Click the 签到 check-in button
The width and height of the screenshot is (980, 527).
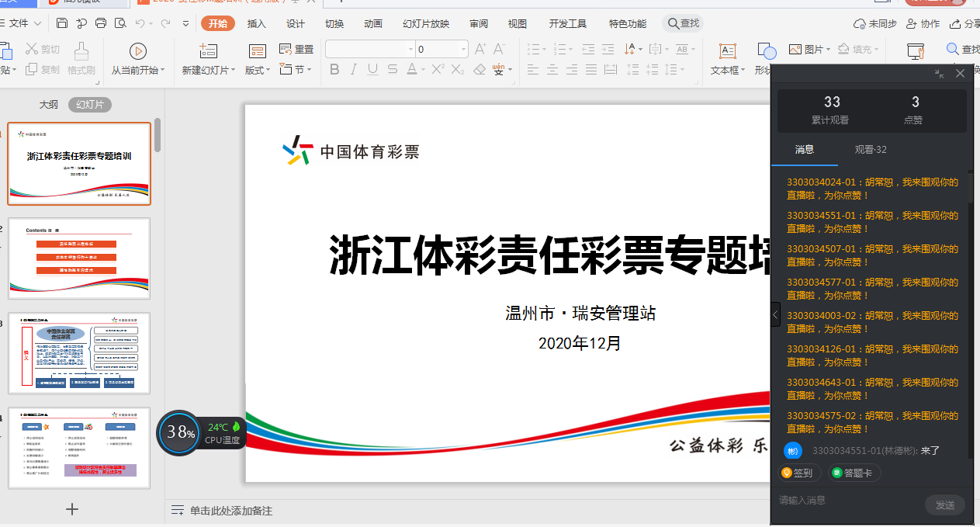(x=798, y=473)
